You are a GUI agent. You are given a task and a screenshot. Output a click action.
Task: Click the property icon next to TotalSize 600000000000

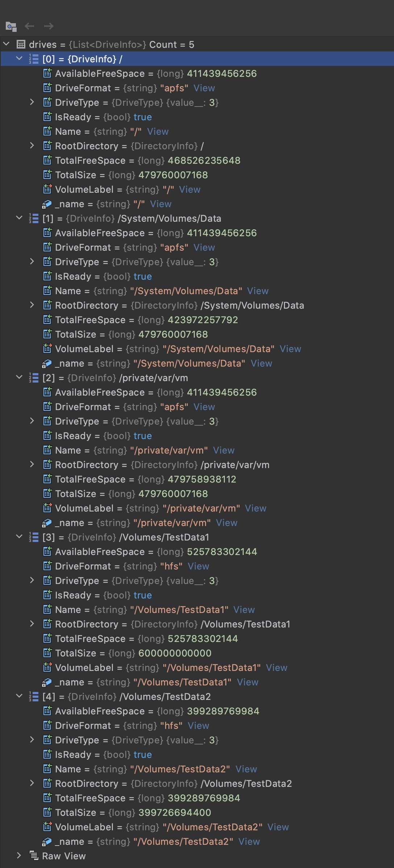click(47, 653)
